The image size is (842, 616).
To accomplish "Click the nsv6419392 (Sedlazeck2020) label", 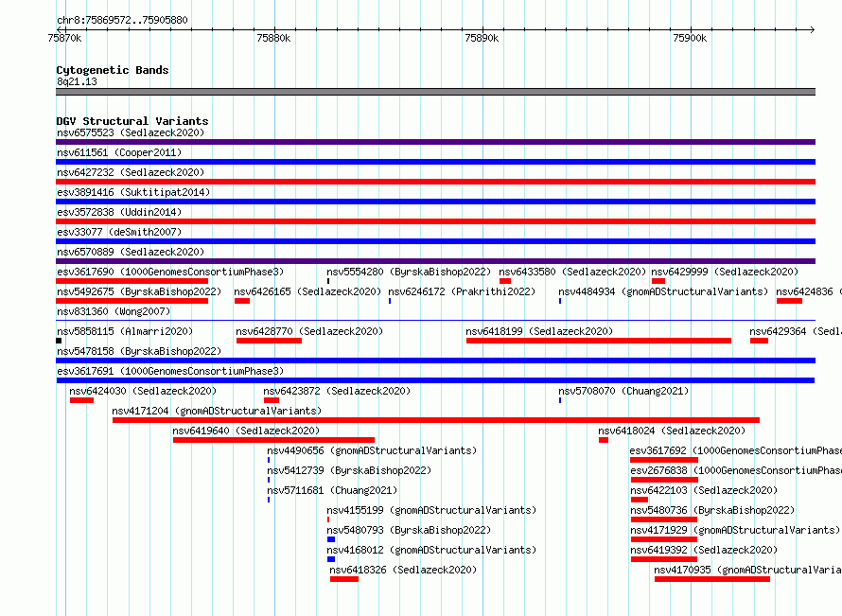I will (x=704, y=550).
